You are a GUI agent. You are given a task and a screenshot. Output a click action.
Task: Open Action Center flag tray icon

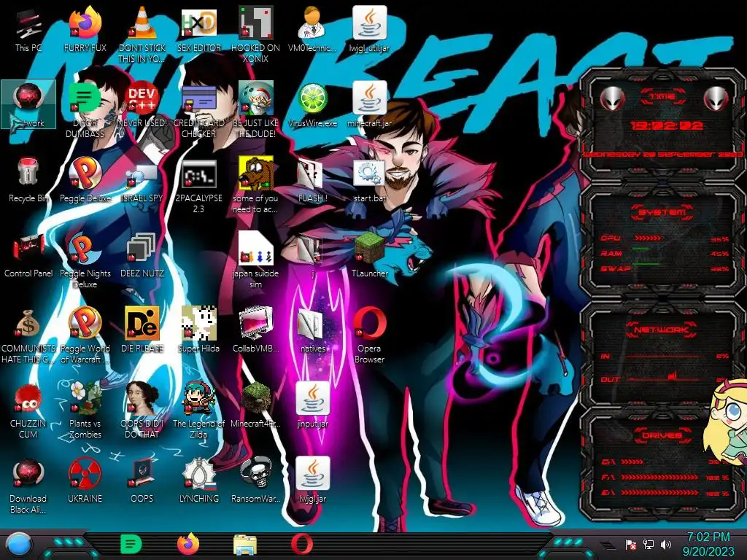631,544
